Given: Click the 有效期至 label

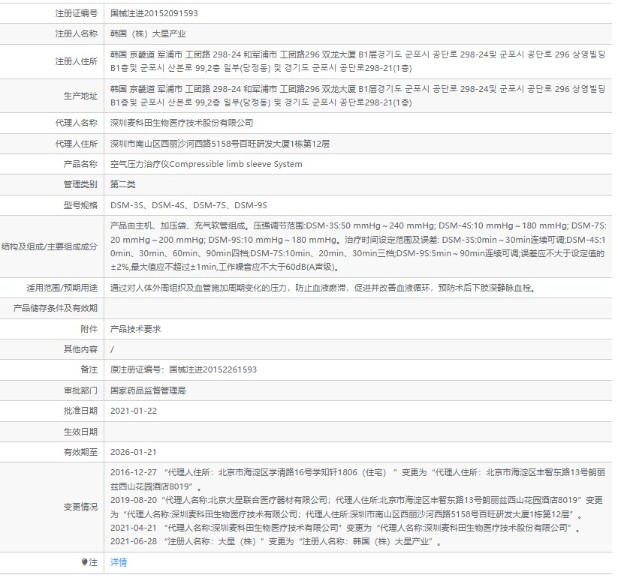Looking at the screenshot, I should pyautogui.click(x=80, y=452).
